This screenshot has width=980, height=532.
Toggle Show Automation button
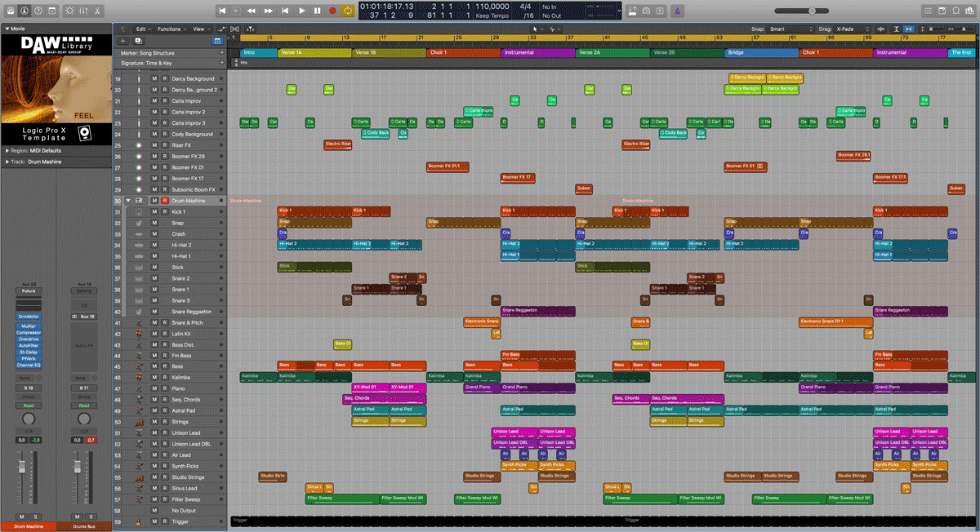[x=222, y=29]
